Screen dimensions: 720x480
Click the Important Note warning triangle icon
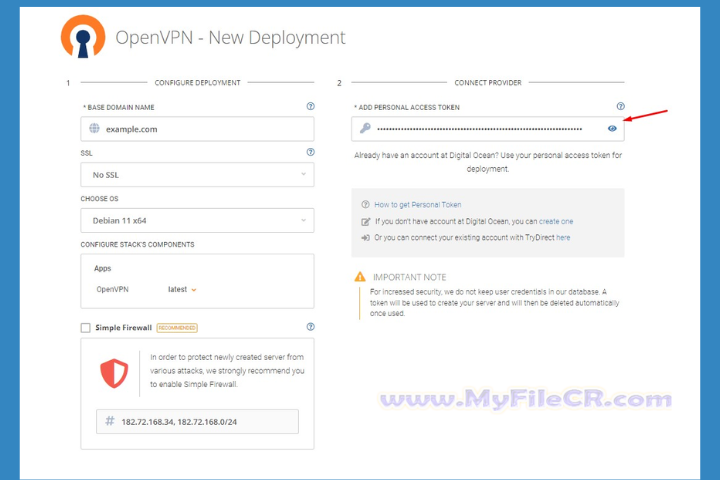(360, 277)
